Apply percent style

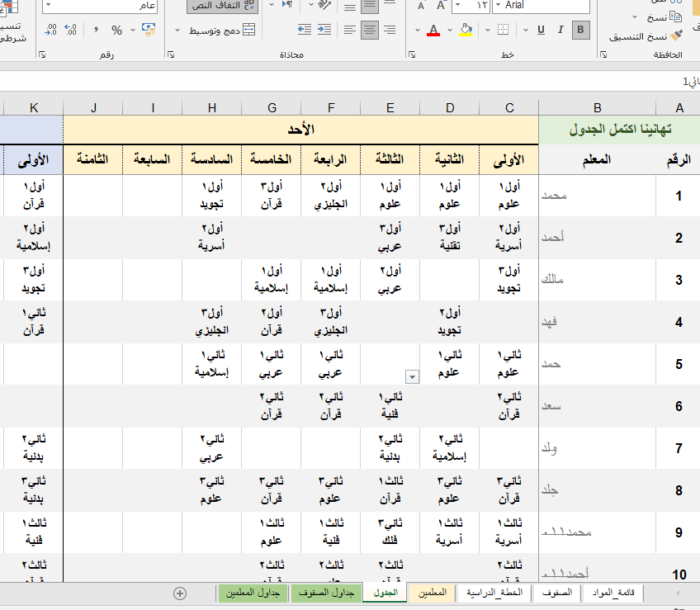(x=117, y=30)
